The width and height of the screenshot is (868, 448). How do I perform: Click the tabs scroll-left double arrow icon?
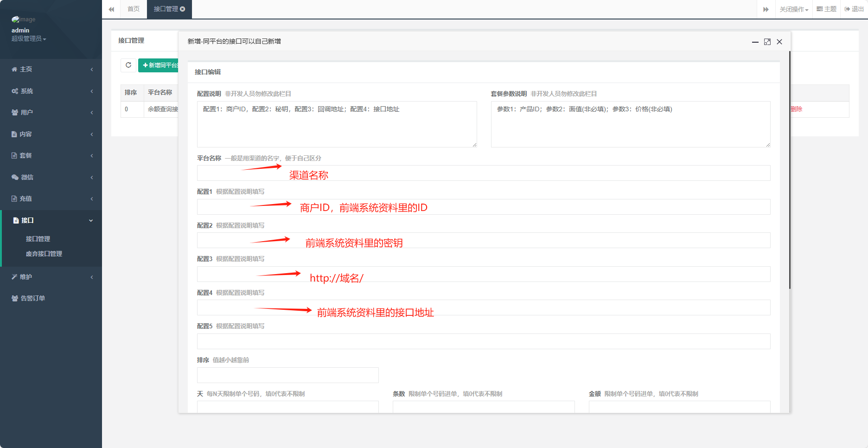111,9
